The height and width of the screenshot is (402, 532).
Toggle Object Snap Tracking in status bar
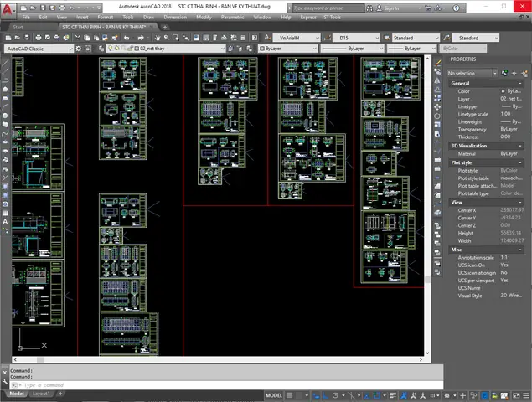367,395
